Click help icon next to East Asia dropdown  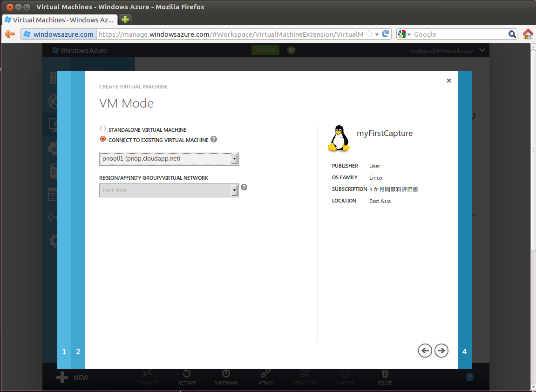coord(244,187)
